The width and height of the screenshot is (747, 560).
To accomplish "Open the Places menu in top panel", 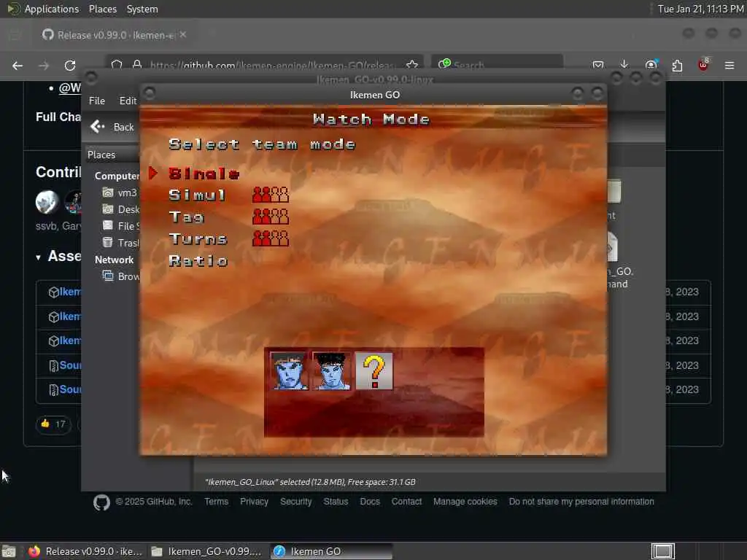I will tap(102, 9).
